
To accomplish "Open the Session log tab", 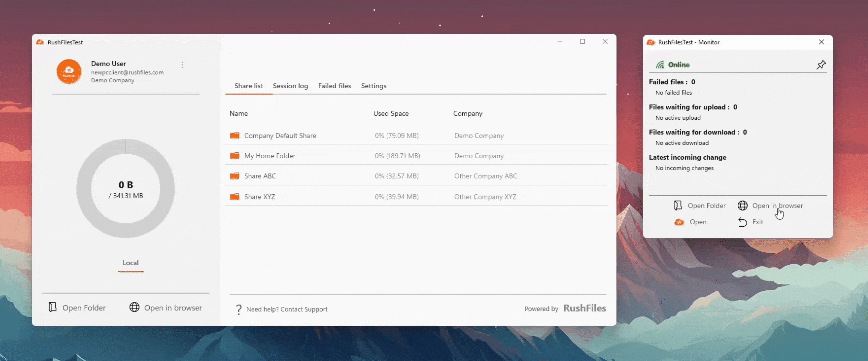I will pyautogui.click(x=290, y=86).
